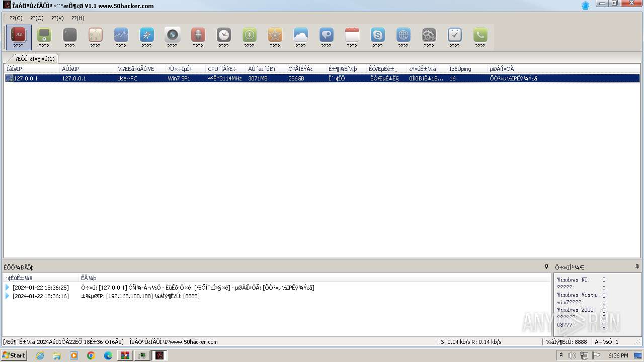The height and width of the screenshot is (362, 644).
Task: Click the red-topped calendar toolbar icon
Action: click(352, 37)
